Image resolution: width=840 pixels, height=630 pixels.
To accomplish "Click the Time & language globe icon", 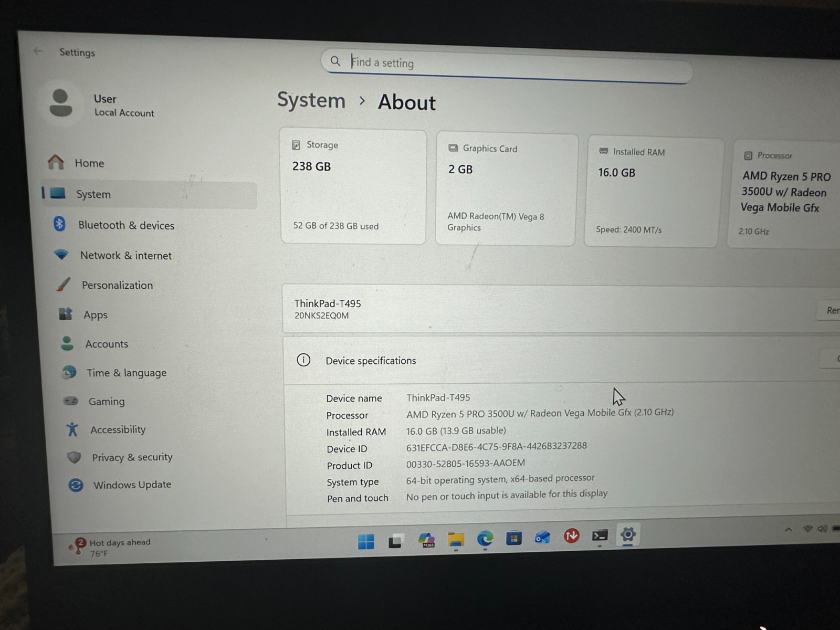I will [69, 372].
